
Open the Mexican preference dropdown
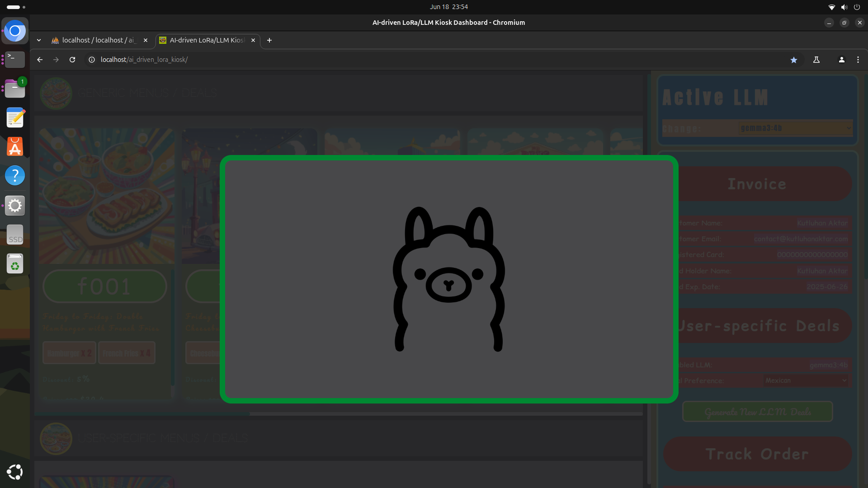(806, 380)
